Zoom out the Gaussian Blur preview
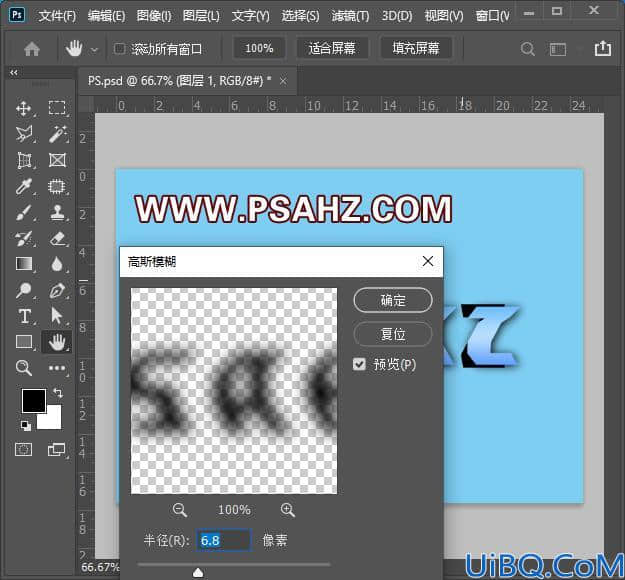 coord(180,510)
